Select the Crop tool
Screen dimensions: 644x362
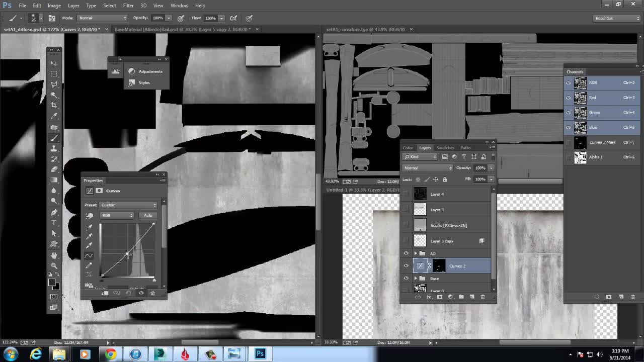coord(54,106)
